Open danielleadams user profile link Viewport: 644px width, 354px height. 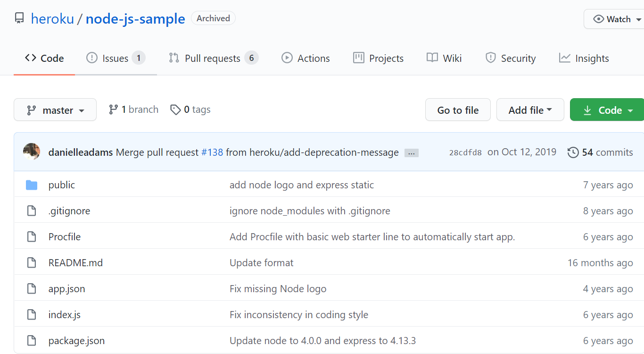81,152
